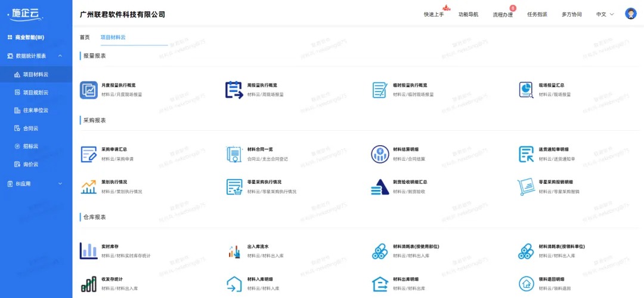Open the 材料消耗表(按使用部位) icon
644x298 pixels.
point(380,251)
